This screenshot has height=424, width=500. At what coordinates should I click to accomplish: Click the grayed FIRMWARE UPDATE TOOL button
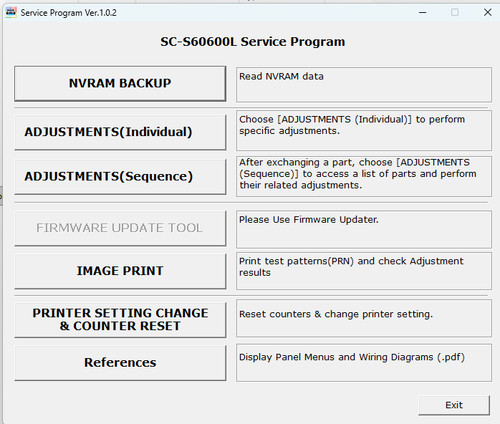pos(120,228)
